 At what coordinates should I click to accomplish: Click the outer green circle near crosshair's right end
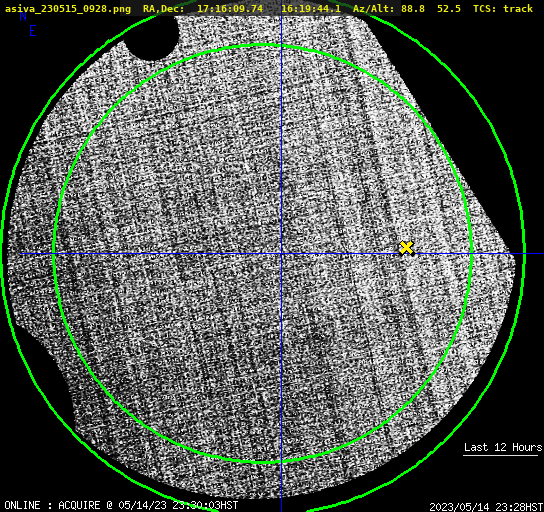coord(523,254)
